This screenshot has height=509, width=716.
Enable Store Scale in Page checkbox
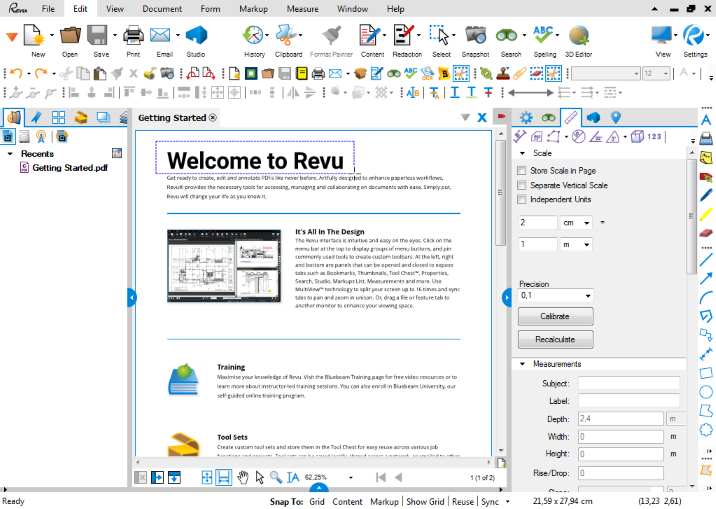[521, 171]
